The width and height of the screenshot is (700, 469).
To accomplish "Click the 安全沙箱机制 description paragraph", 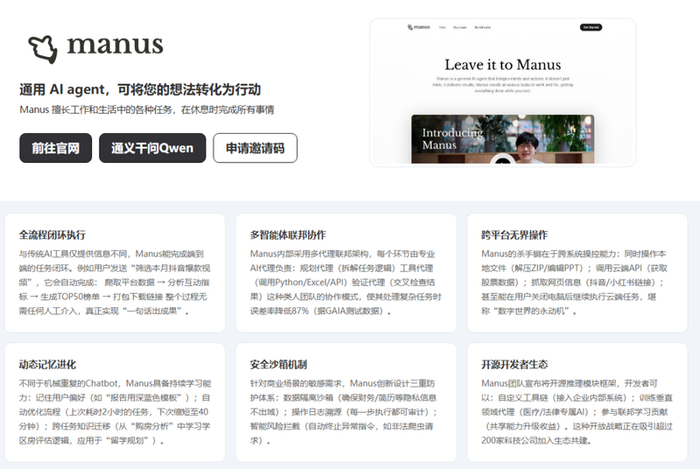I will click(344, 411).
